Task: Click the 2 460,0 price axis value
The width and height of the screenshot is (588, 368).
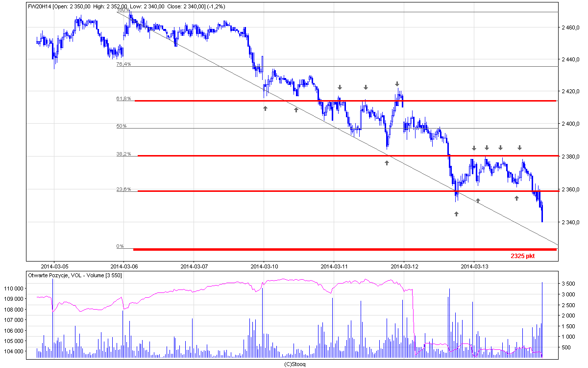Action: tap(571, 28)
